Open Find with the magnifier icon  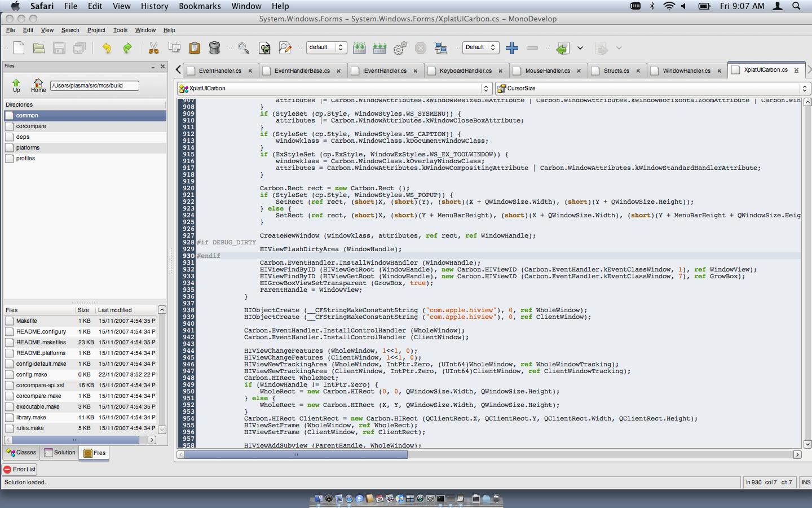click(x=244, y=48)
